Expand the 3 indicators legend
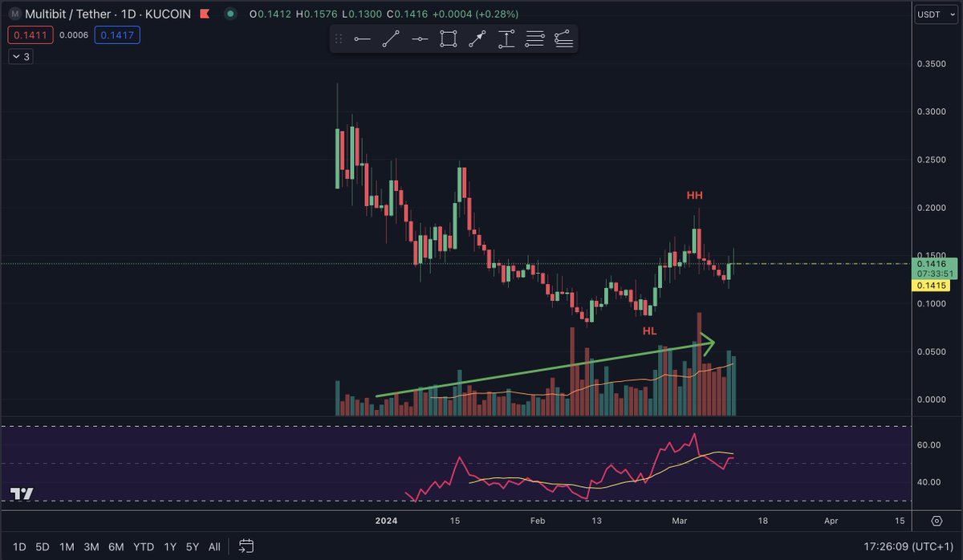 20,57
